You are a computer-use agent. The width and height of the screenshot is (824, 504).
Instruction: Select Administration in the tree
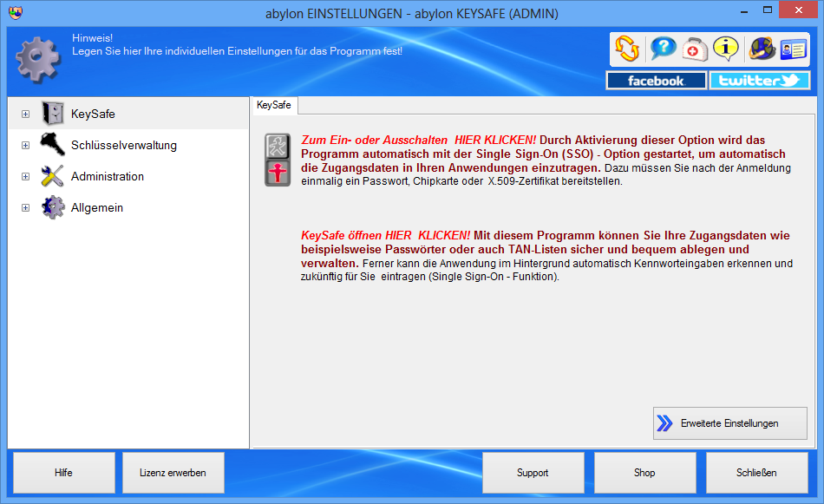pyautogui.click(x=108, y=177)
